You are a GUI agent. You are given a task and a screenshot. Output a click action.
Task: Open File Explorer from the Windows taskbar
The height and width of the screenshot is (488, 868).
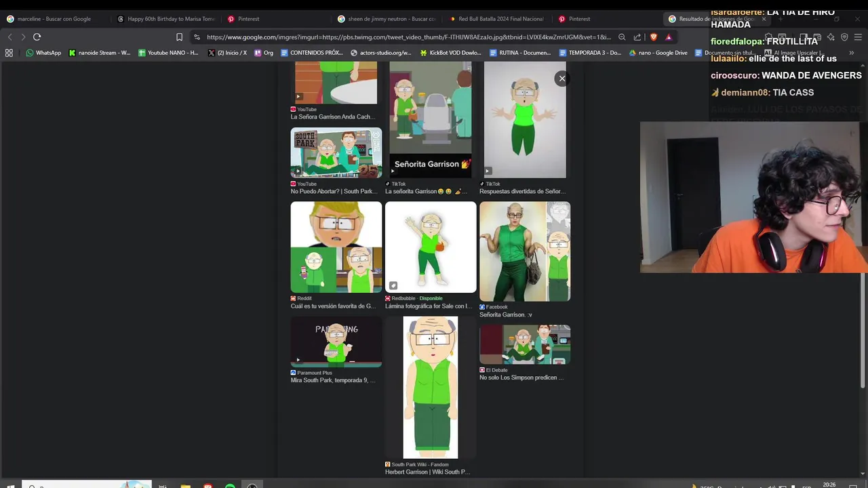tap(185, 486)
